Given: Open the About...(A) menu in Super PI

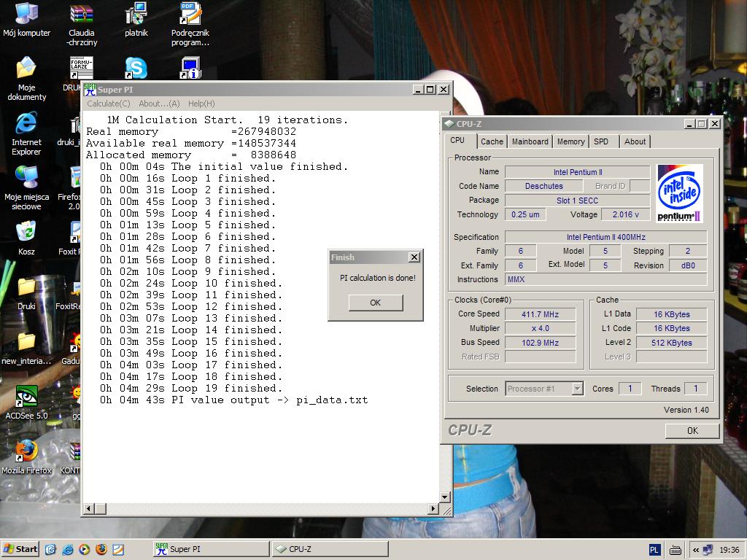Looking at the screenshot, I should [159, 104].
